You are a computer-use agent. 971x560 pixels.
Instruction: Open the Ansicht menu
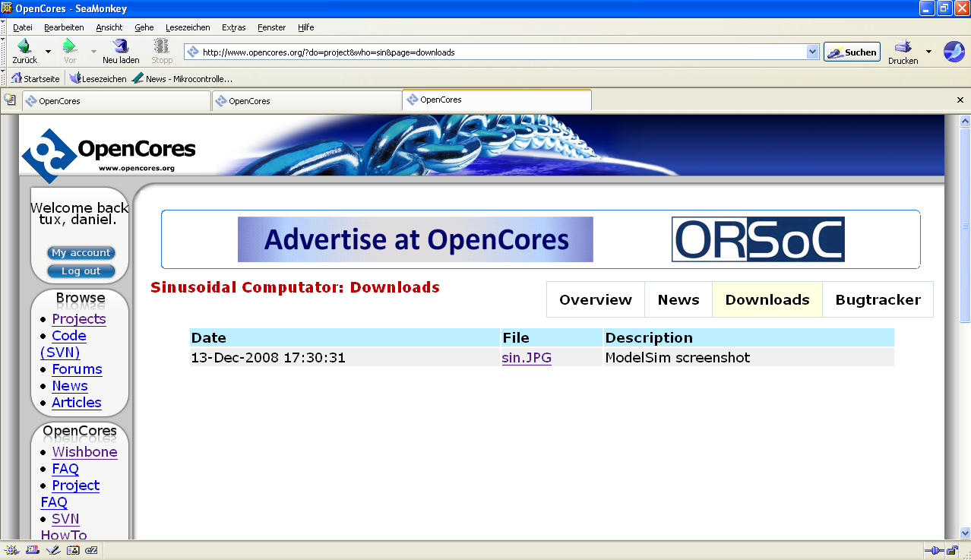[x=109, y=27]
